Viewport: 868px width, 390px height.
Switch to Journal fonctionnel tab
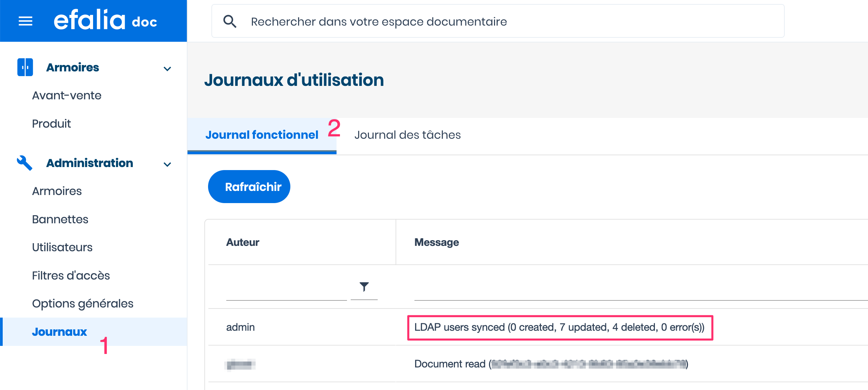point(262,135)
